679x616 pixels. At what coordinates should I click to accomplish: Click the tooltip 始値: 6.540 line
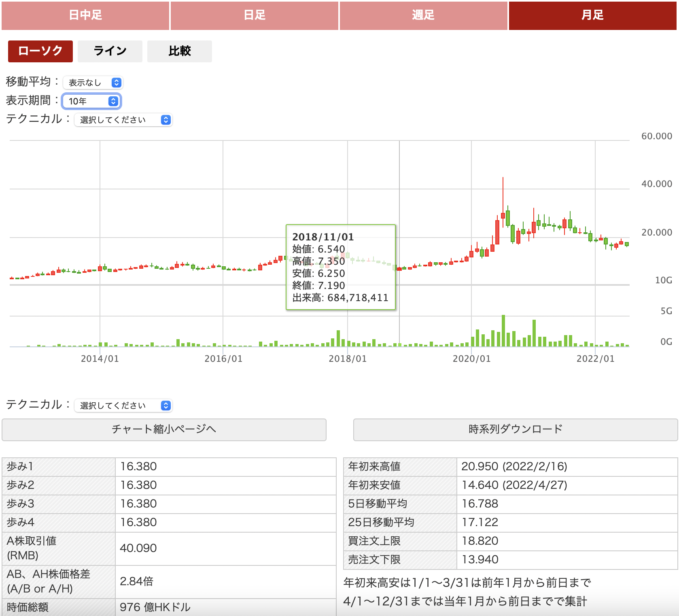tap(319, 249)
